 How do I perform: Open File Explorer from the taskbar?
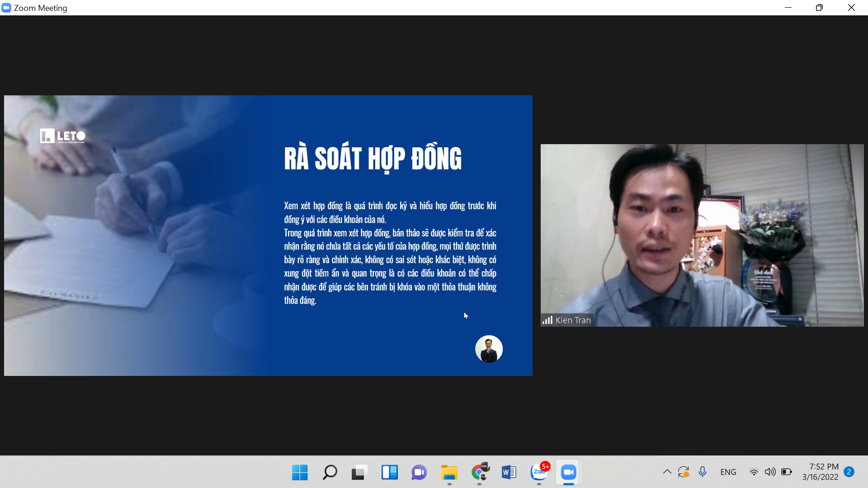point(449,472)
